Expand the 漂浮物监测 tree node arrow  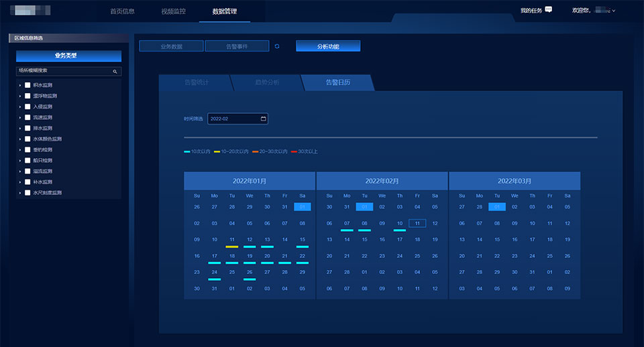pyautogui.click(x=20, y=96)
